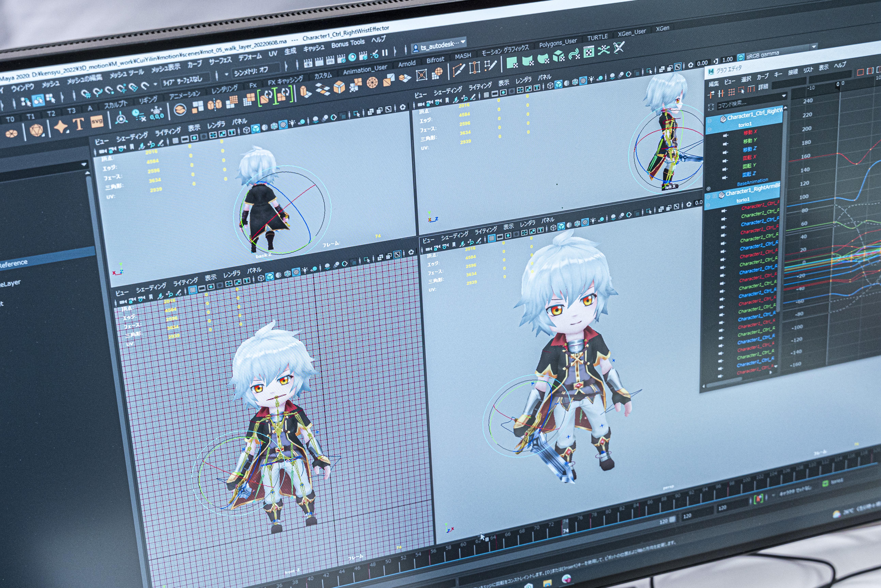Collapse the Character1_Ctrl_RightW outliner node

709,121
